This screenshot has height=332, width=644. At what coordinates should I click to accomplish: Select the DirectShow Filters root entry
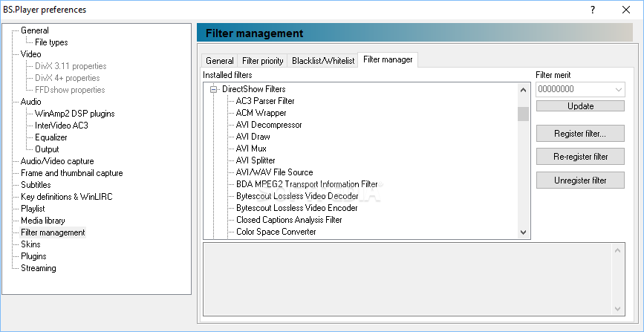pyautogui.click(x=254, y=89)
